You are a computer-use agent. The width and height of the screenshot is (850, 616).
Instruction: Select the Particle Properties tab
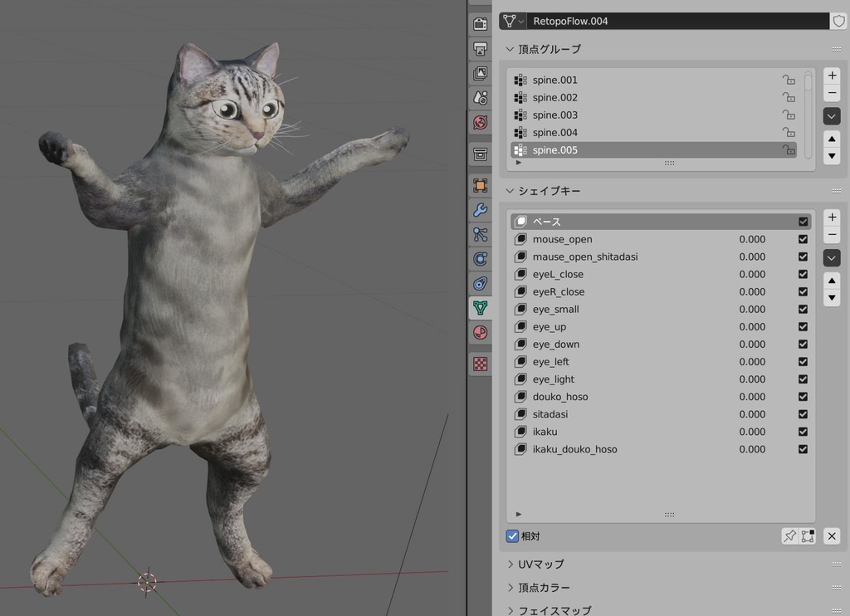click(481, 234)
